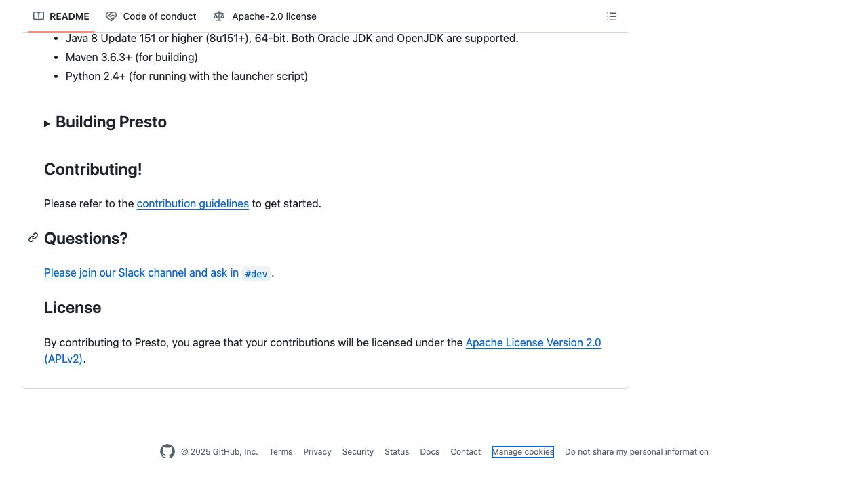Screen dimensions: 868x488
Task: Switch to the README tab
Action: point(68,16)
